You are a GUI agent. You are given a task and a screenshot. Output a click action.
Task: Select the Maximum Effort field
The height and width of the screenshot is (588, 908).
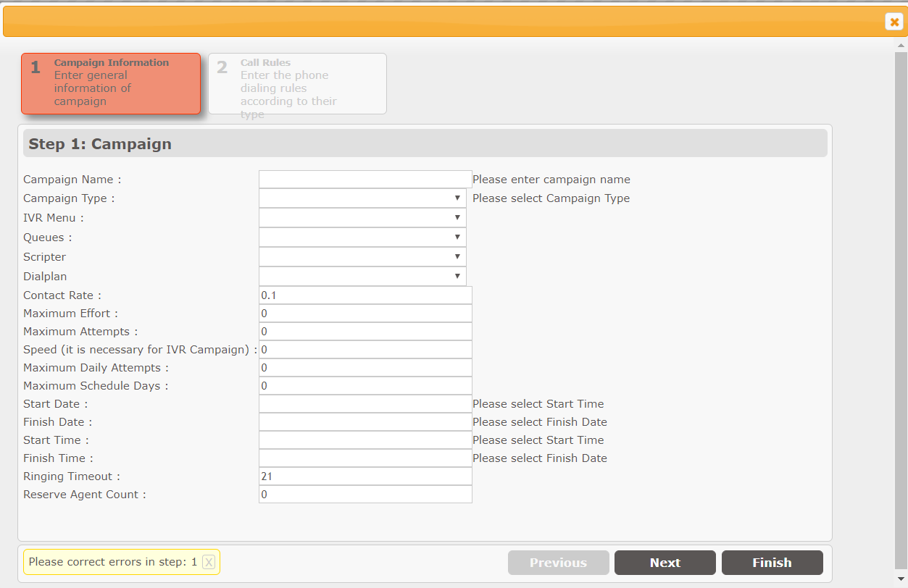(x=365, y=314)
